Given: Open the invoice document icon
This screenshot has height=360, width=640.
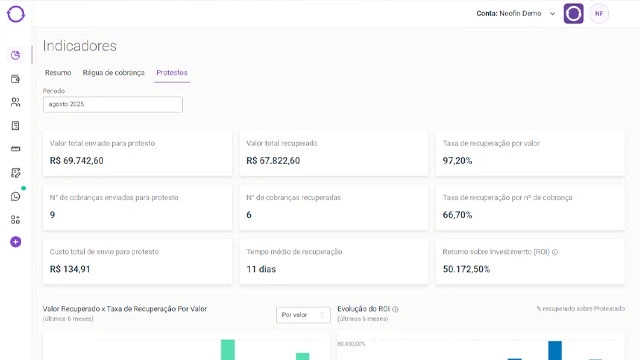Looking at the screenshot, I should click(16, 126).
